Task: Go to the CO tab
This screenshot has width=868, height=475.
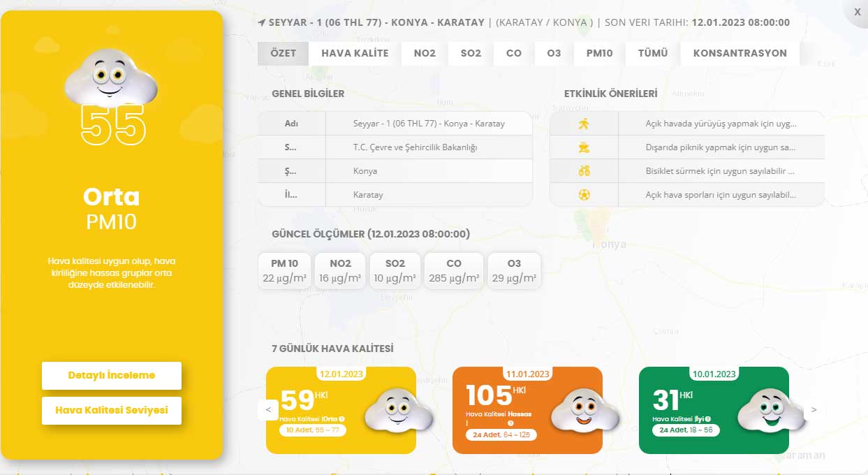Action: [514, 53]
